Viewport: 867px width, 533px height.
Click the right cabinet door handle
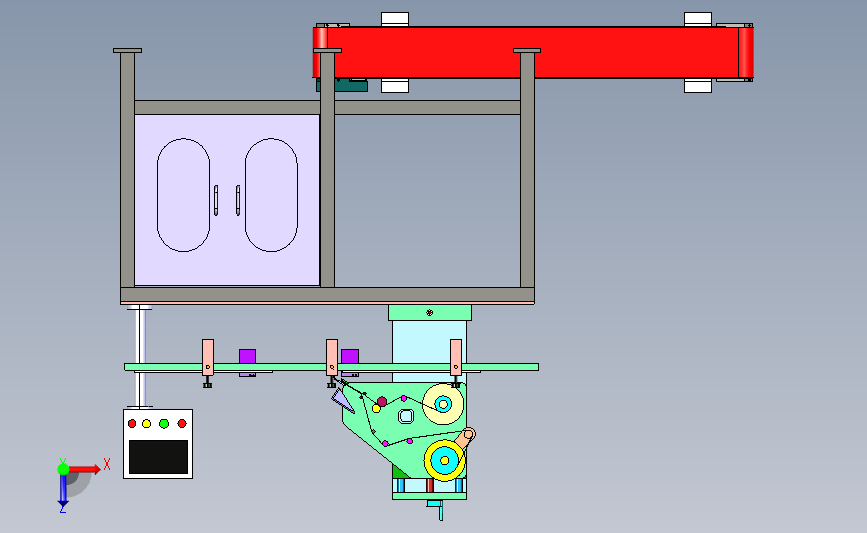point(238,200)
